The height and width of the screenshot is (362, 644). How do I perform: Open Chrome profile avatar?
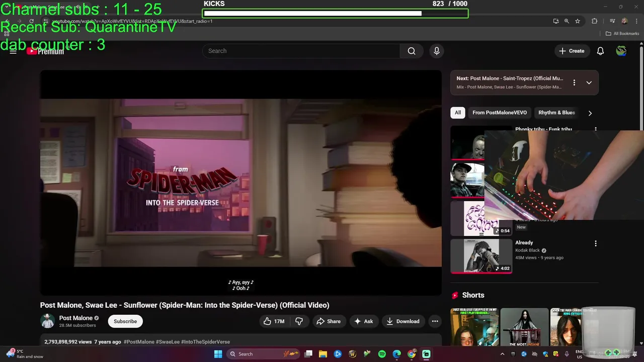click(624, 21)
